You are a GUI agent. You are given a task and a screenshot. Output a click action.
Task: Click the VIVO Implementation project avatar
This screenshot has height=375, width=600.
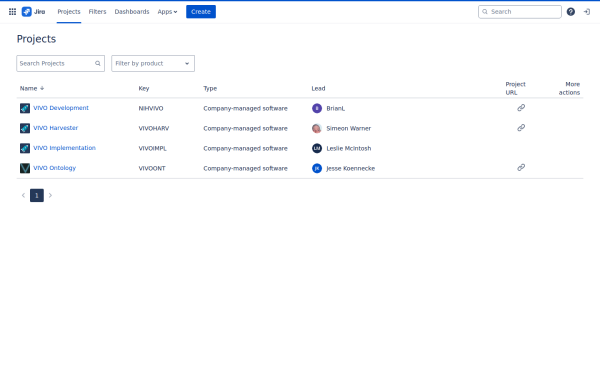point(25,148)
